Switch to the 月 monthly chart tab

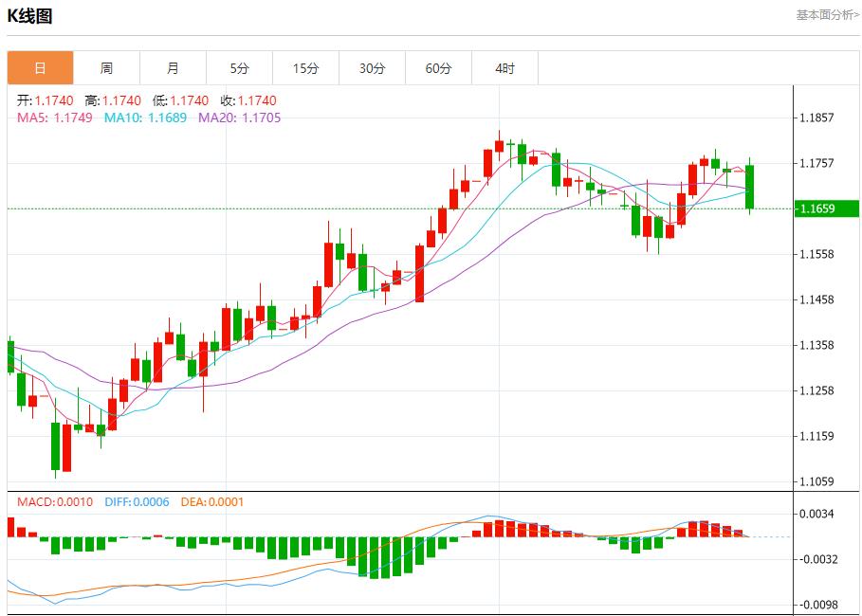click(174, 67)
